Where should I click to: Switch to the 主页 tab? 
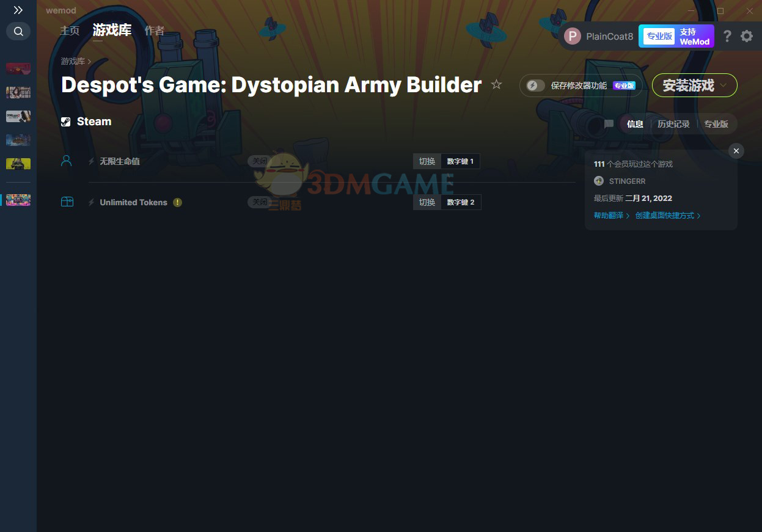pyautogui.click(x=70, y=31)
